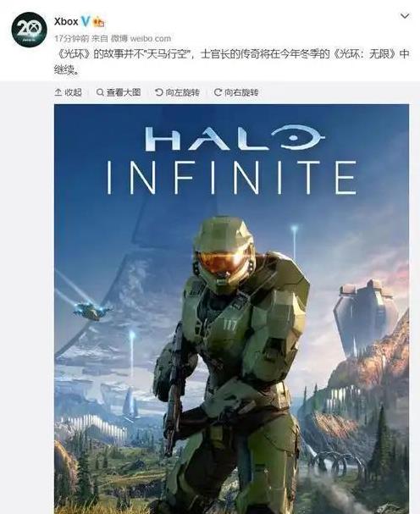Image resolution: width=420 pixels, height=514 pixels.
Task: Open large image view via 查看大图
Action: pos(119,92)
